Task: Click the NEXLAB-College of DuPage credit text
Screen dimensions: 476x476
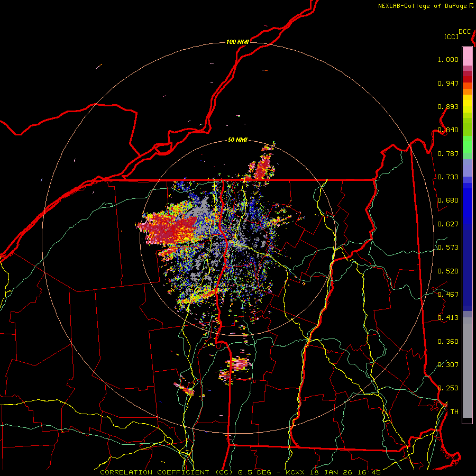Action: click(423, 6)
